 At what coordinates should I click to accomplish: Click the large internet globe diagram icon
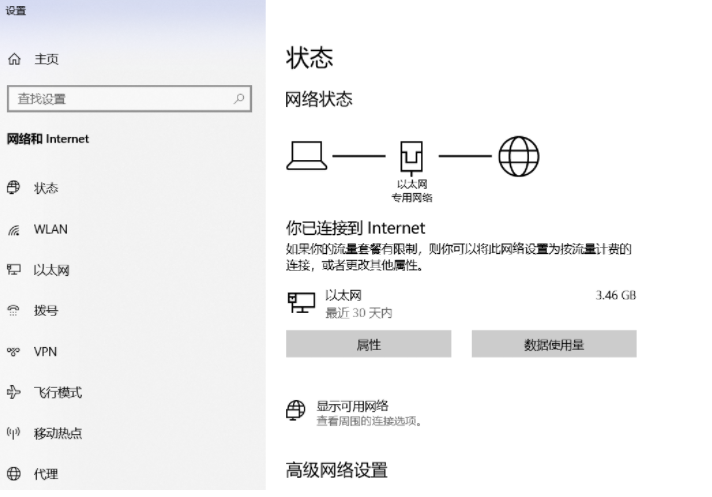pyautogui.click(x=519, y=156)
